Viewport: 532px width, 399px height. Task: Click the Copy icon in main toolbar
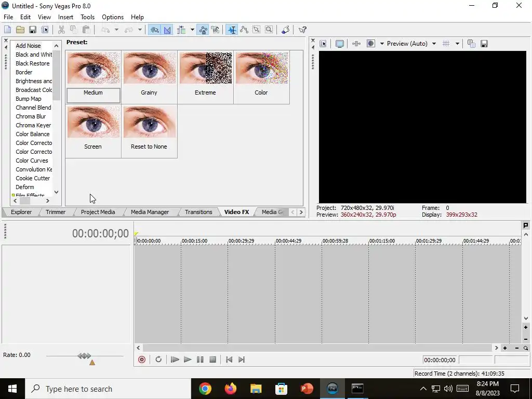74,30
